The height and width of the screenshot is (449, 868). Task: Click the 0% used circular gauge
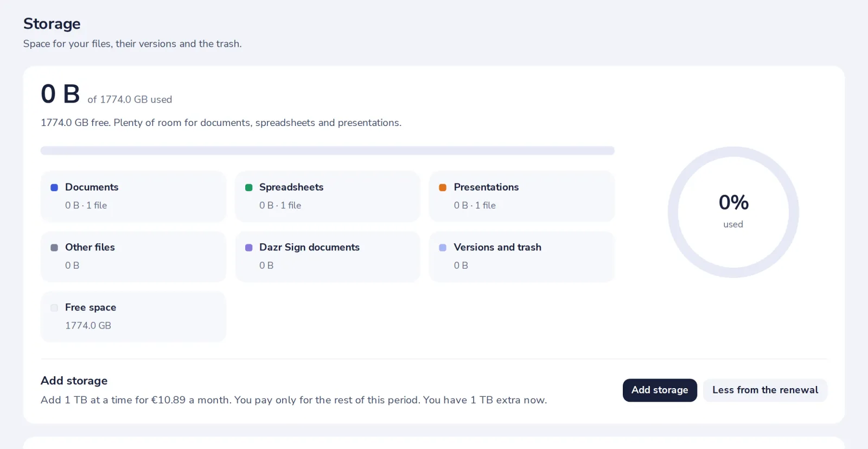(733, 212)
